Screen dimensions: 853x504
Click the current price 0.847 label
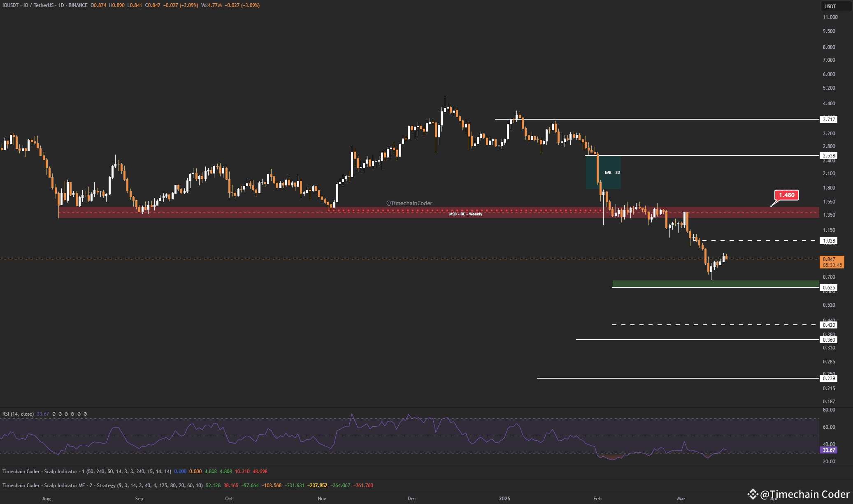(829, 259)
